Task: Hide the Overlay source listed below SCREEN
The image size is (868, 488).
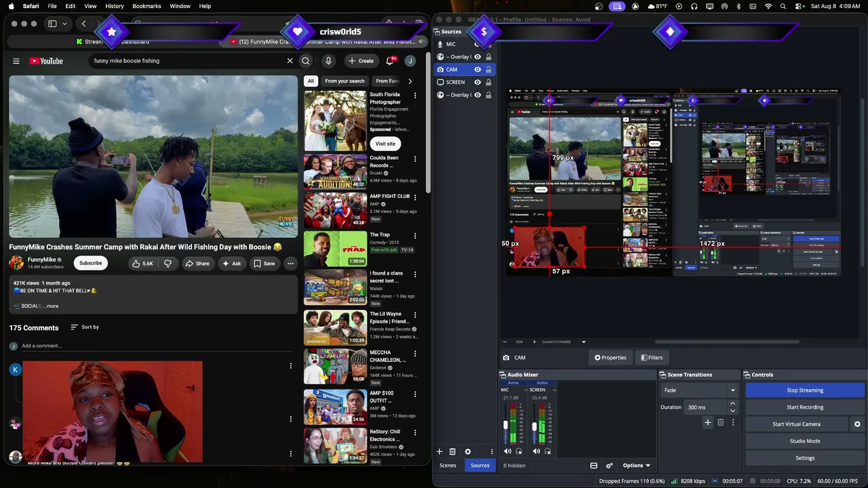Action: pyautogui.click(x=477, y=95)
